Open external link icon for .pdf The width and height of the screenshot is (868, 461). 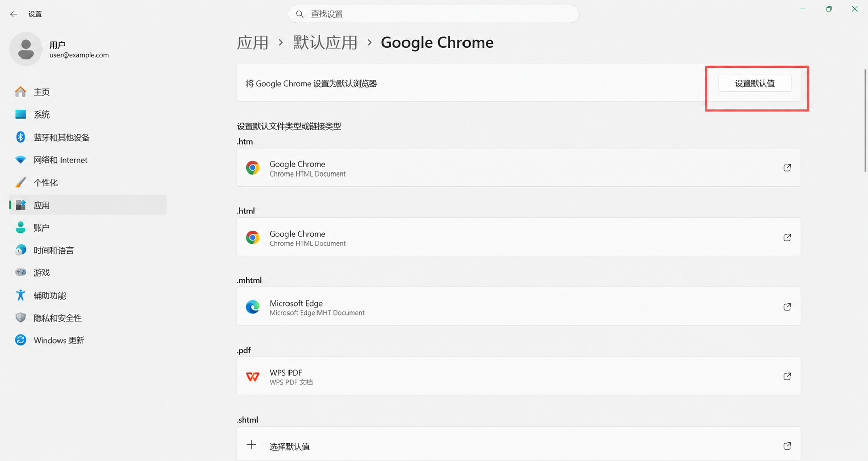pyautogui.click(x=787, y=376)
